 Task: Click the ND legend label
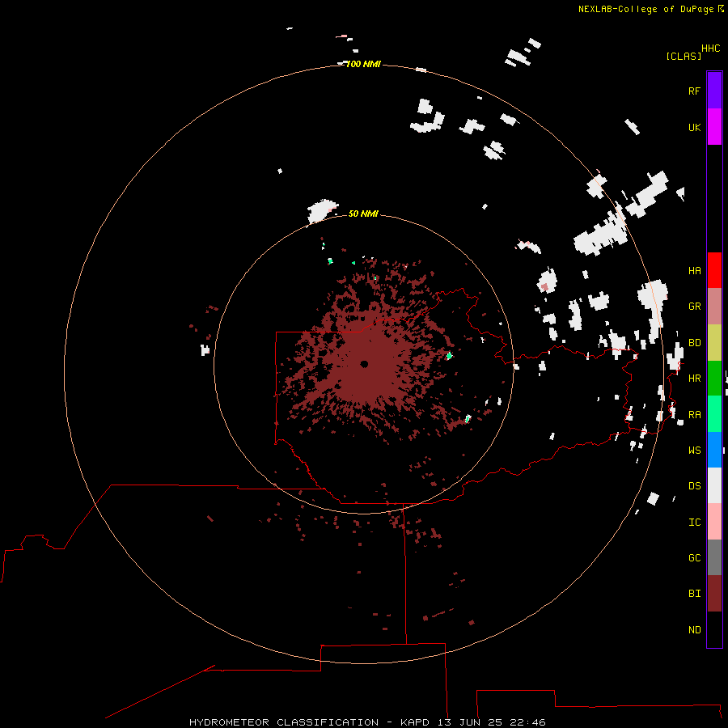click(694, 629)
